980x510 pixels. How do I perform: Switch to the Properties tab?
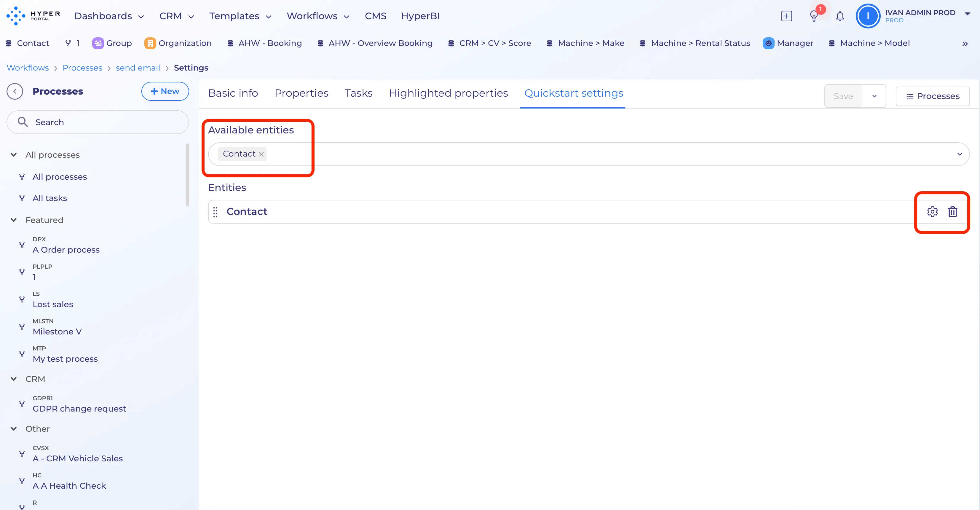coord(301,93)
